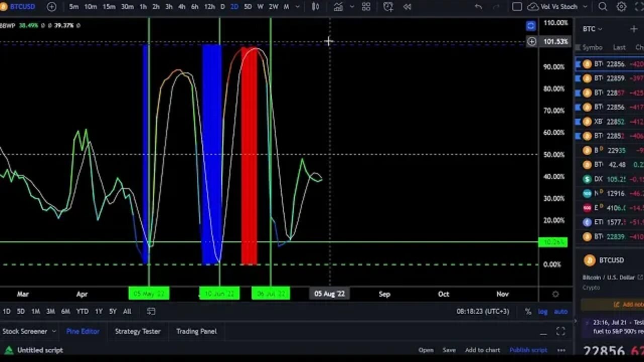
Task: Toggle the percent scale mode
Action: pos(528,311)
